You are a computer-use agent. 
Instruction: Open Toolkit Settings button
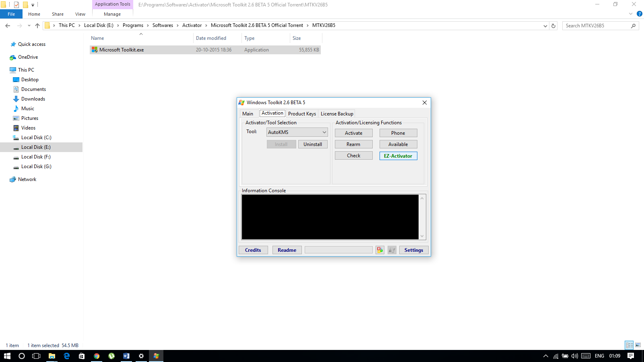(x=414, y=250)
